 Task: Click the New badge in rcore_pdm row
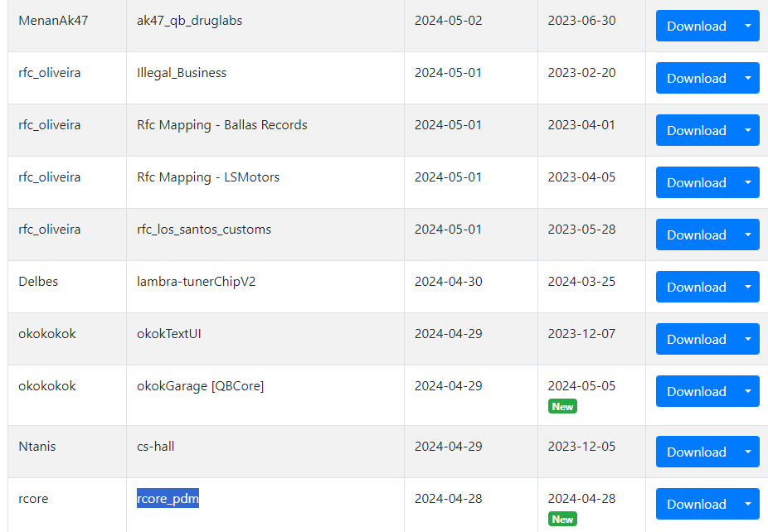562,520
